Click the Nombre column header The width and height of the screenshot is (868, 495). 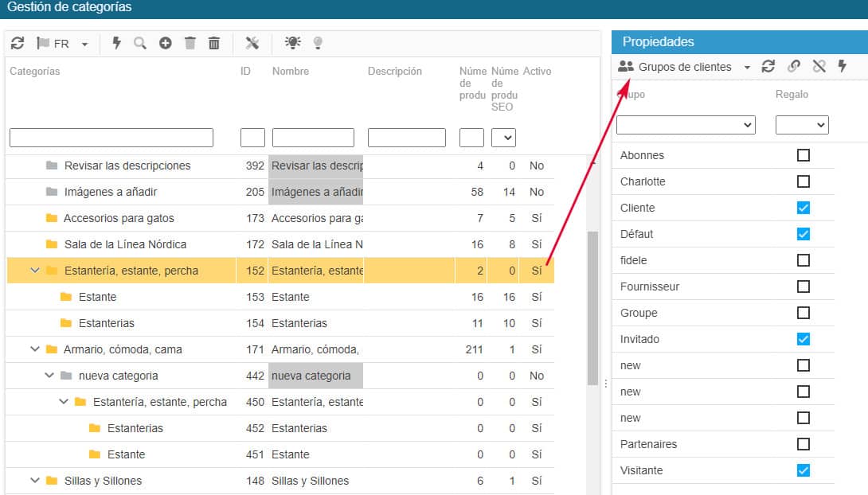coord(291,72)
